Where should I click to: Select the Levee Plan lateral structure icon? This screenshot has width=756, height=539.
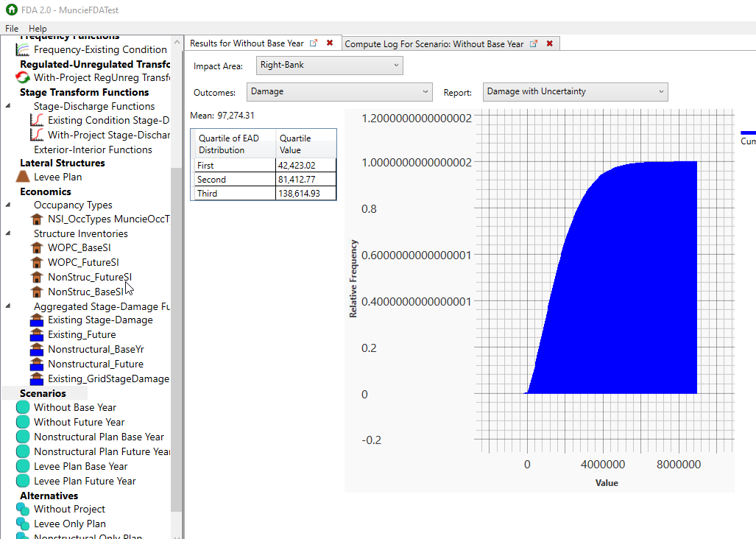click(x=22, y=176)
